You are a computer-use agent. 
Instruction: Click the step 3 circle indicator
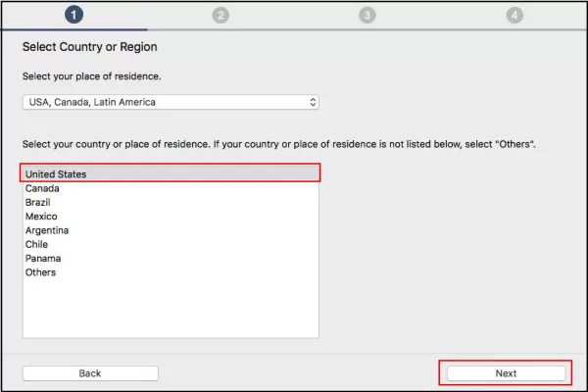(x=367, y=16)
